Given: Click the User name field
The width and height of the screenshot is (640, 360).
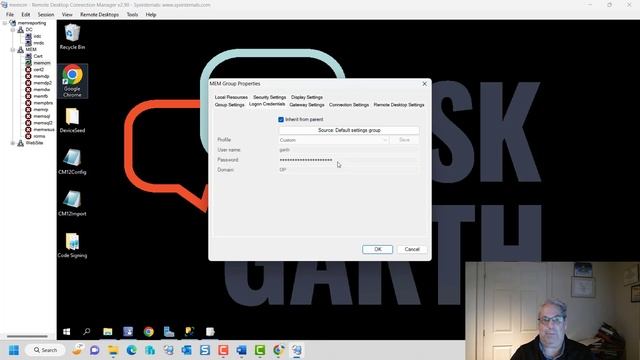Looking at the screenshot, I should [x=348, y=150].
